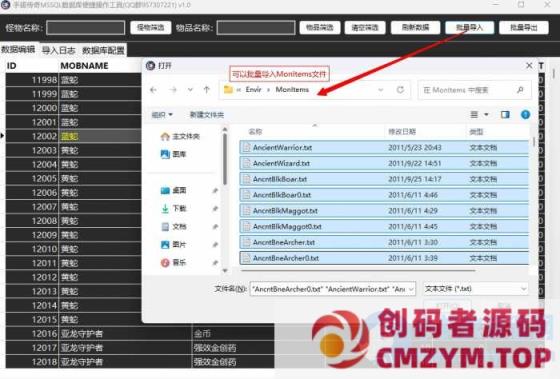560x379 pixels.
Task: Go up one folder level
Action: (x=206, y=90)
